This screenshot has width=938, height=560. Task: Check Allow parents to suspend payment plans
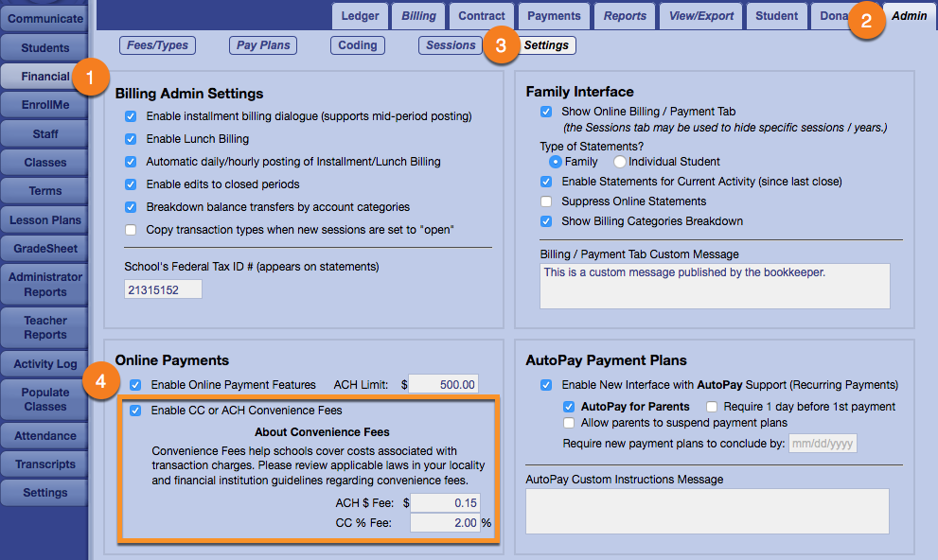pos(569,423)
